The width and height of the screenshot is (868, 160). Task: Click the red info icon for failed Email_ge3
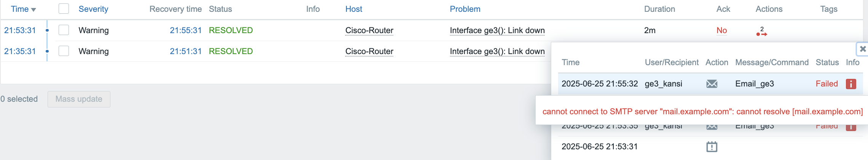tap(851, 84)
